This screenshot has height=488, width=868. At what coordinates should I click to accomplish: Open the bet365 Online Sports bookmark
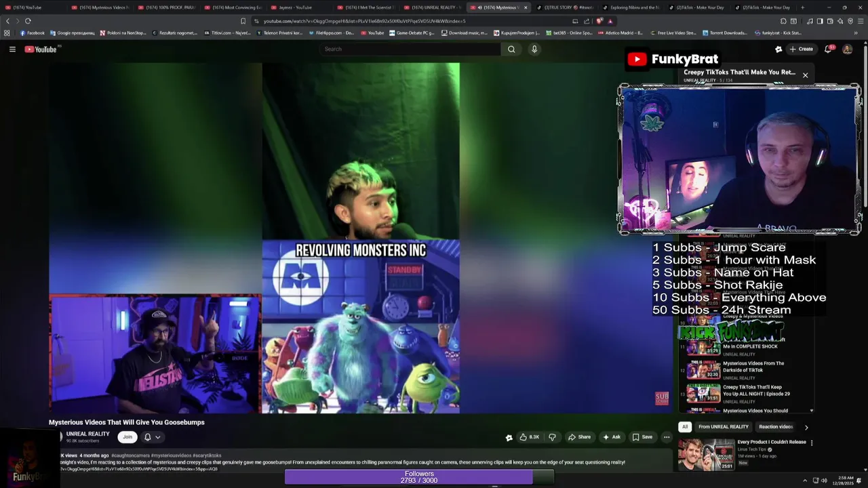(x=569, y=33)
